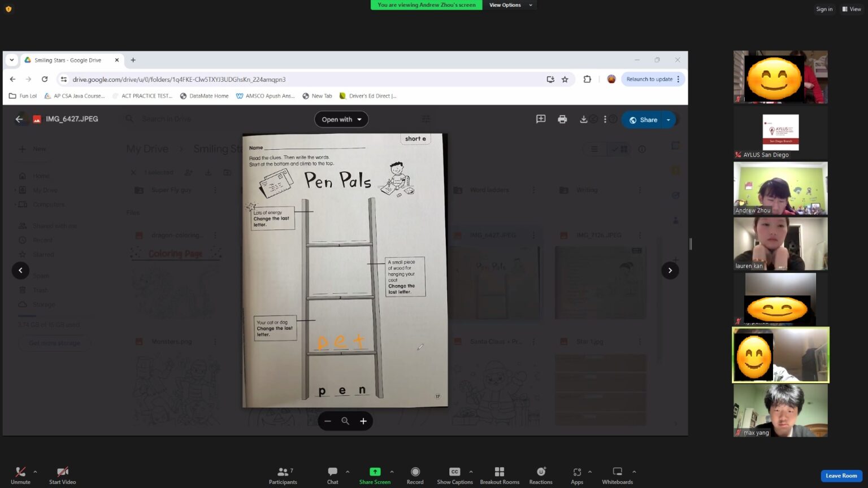Image resolution: width=868 pixels, height=488 pixels.
Task: Select lauren kan's video thumbnail
Action: point(780,244)
